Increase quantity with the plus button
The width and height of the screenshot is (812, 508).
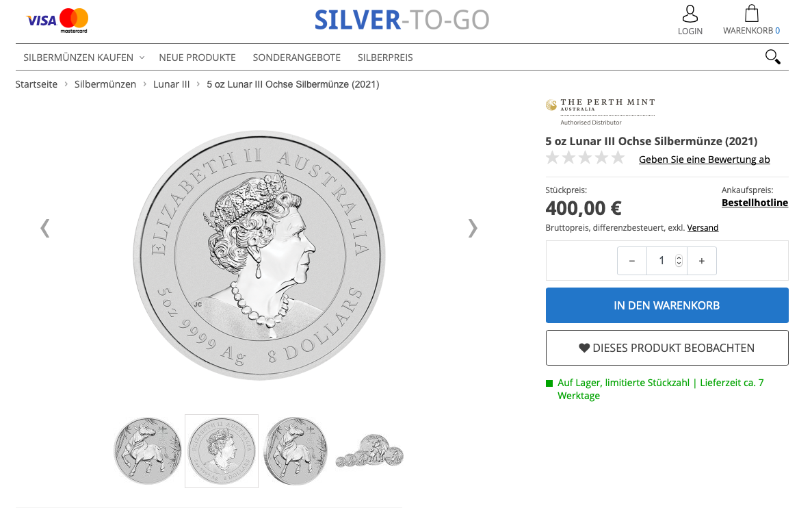coord(701,261)
